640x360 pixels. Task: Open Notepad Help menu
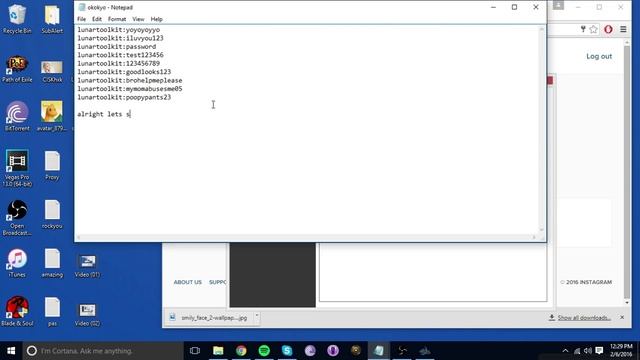pos(156,19)
